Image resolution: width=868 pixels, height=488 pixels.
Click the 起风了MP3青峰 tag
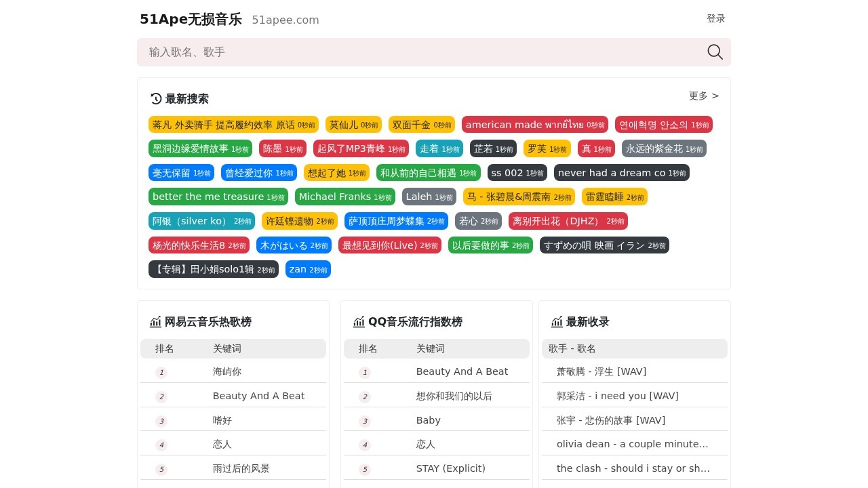coord(361,148)
